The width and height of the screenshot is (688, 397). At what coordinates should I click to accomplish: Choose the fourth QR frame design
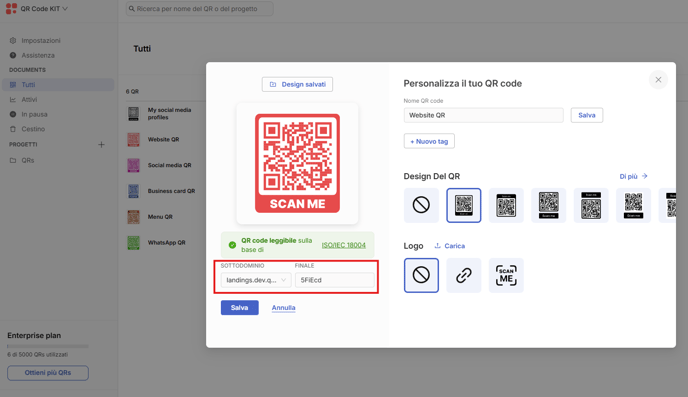[548, 205]
